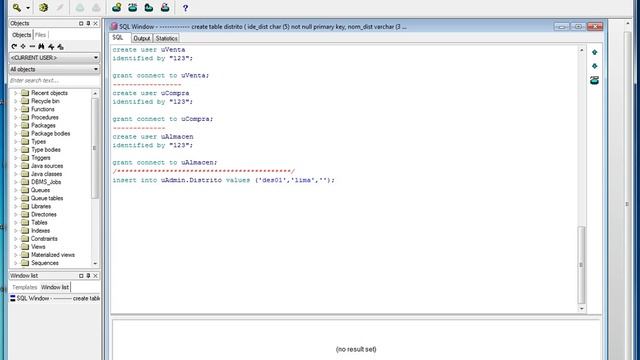
Task: Switch to the Templates tab
Action: click(x=24, y=287)
